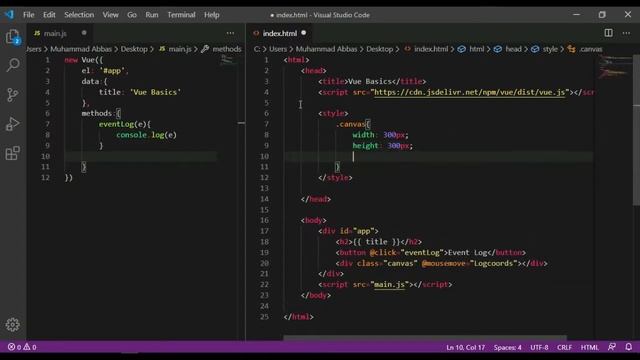Viewport: 640px width, 360px height.
Task: Click 'main.js' breadcrumb item
Action: click(180, 49)
